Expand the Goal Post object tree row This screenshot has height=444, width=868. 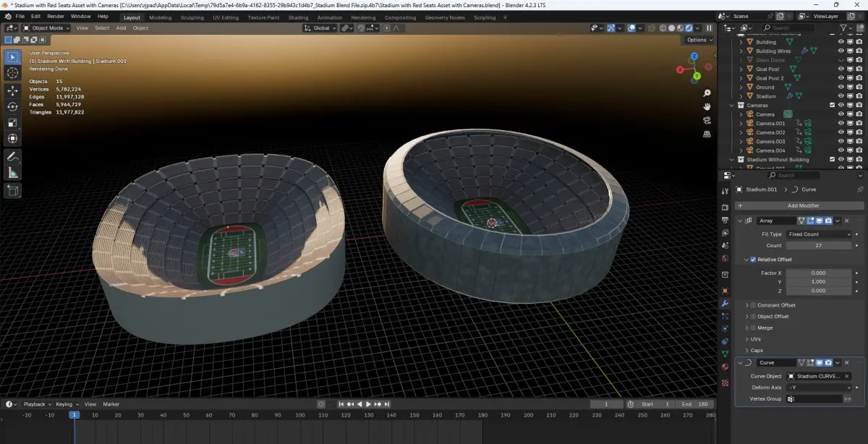(x=741, y=69)
